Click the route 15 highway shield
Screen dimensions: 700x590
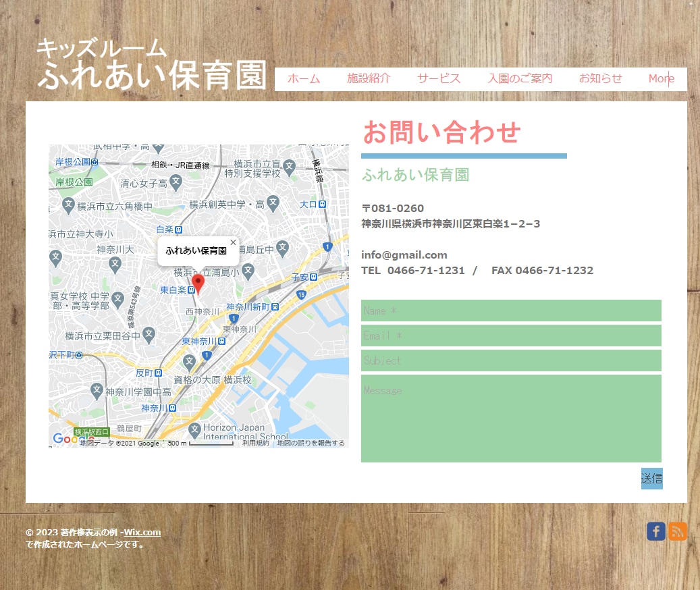(x=301, y=294)
